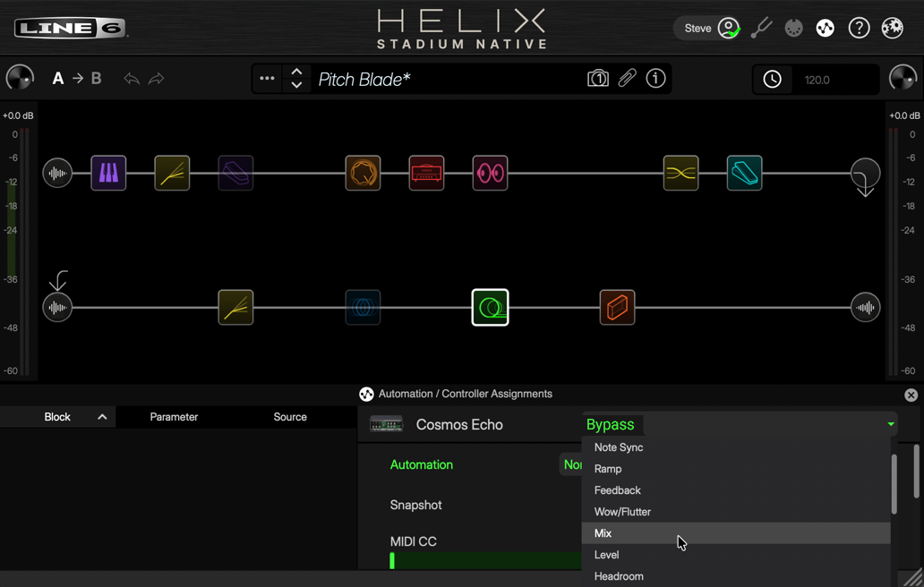
Task: Select the yellow split block on the bottom path
Action: point(235,307)
